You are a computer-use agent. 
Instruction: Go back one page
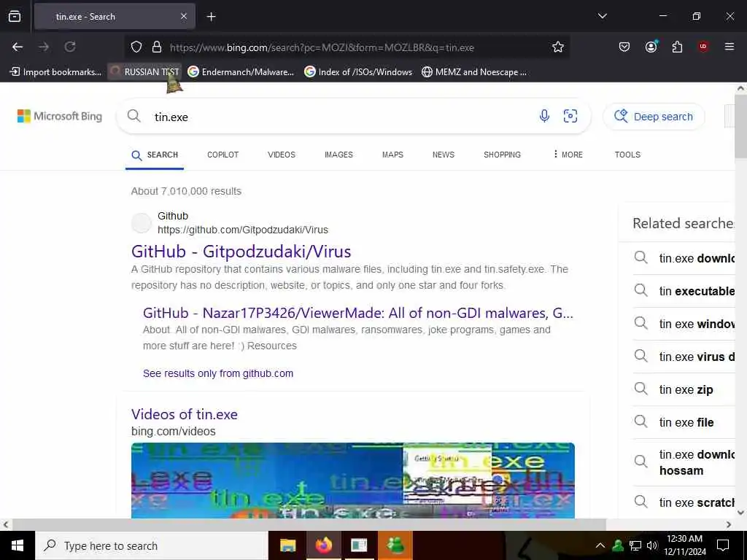click(18, 47)
